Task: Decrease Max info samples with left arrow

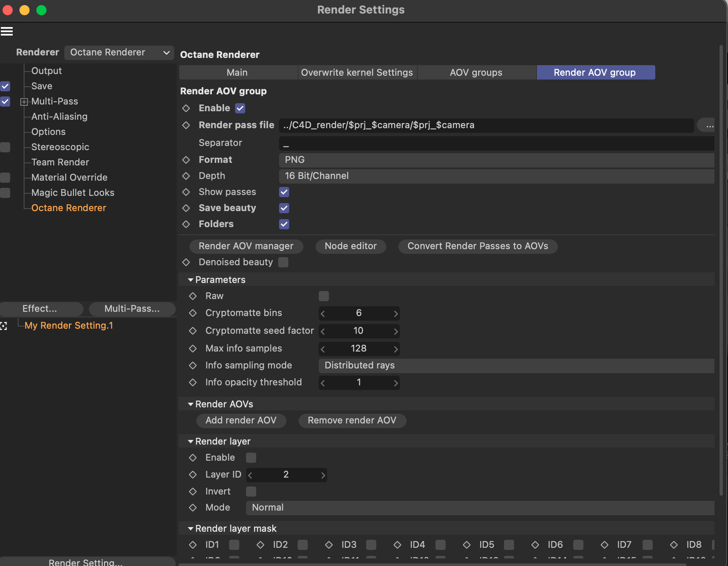Action: click(323, 349)
